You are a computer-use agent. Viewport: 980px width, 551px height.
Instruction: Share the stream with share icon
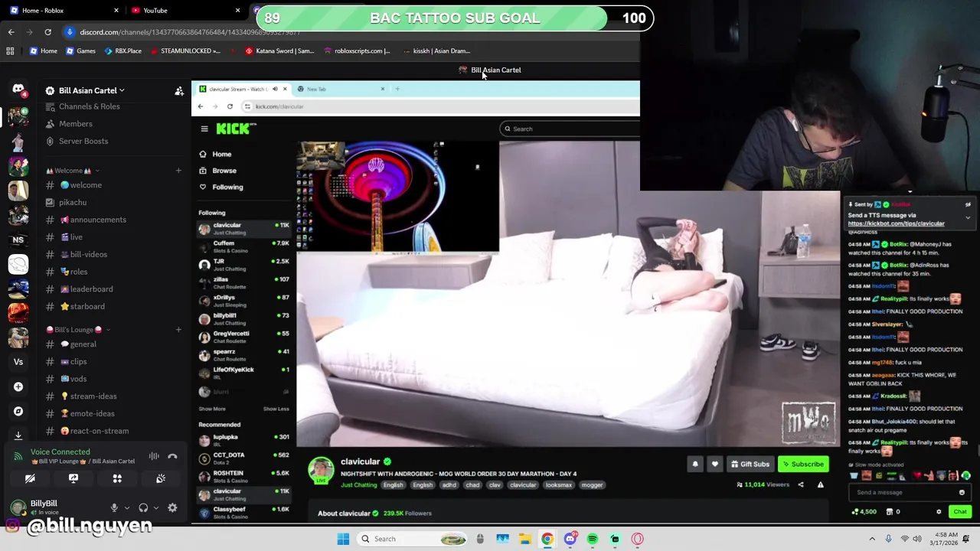tap(801, 484)
